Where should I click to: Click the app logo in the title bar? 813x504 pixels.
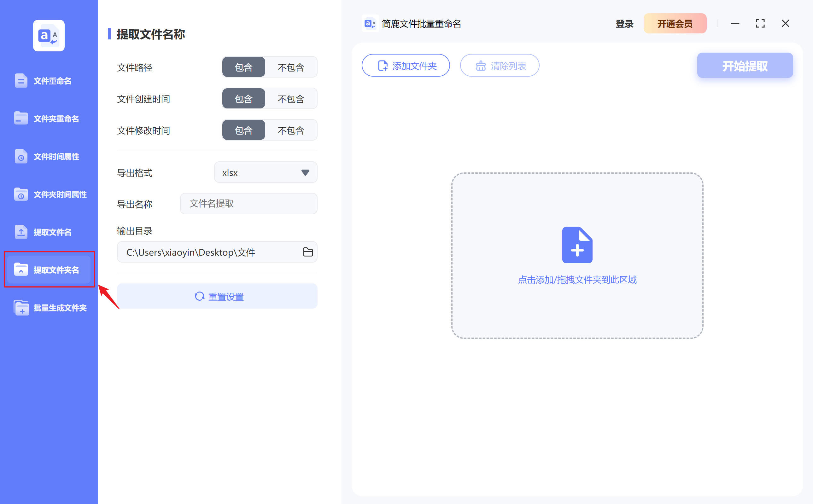pos(370,23)
